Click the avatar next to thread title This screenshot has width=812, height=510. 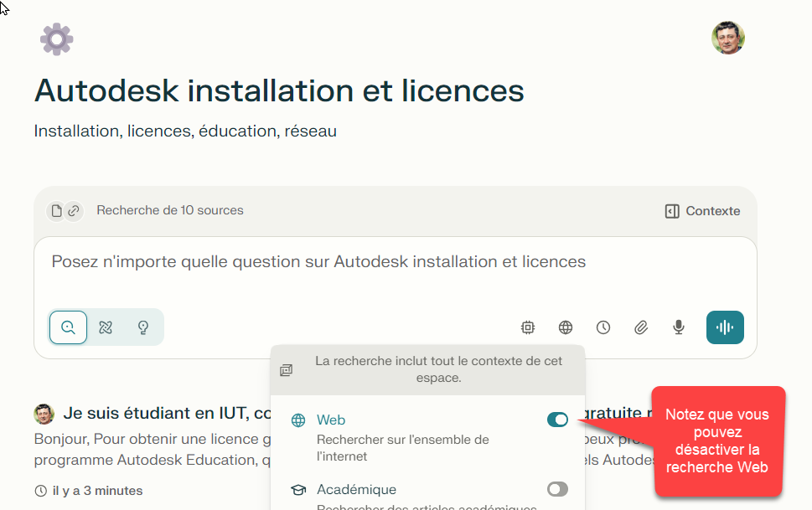(x=44, y=414)
